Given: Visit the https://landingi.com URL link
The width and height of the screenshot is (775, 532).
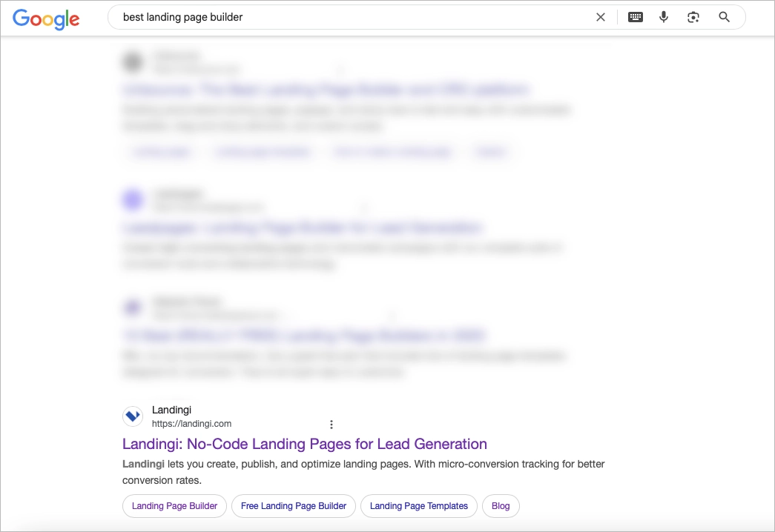Looking at the screenshot, I should click(192, 424).
